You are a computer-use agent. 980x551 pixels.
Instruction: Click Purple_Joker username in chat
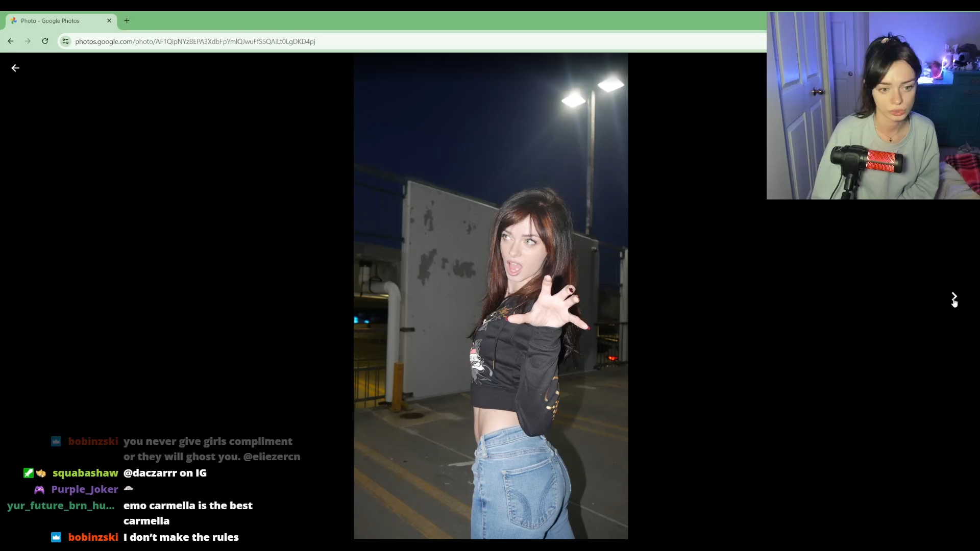tap(85, 489)
